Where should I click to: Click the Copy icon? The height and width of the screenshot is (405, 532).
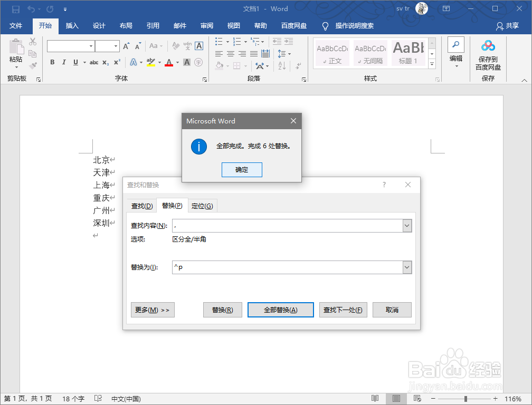(x=33, y=54)
